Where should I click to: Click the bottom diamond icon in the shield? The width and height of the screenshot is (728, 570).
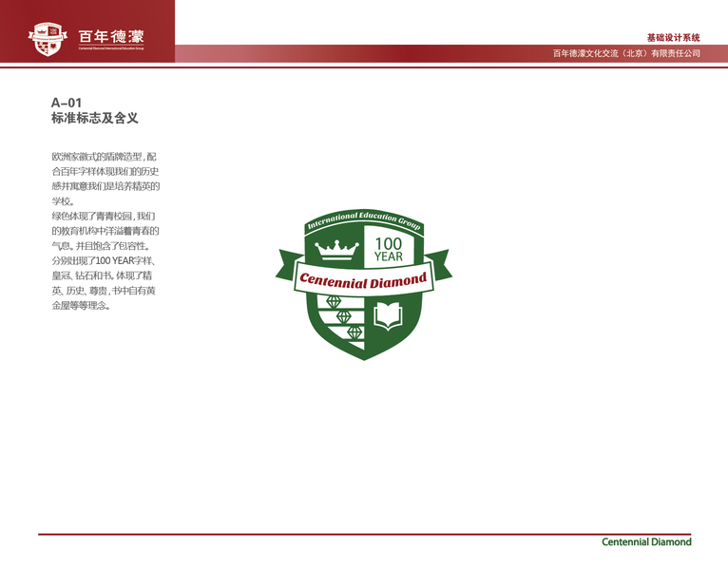coord(354,332)
